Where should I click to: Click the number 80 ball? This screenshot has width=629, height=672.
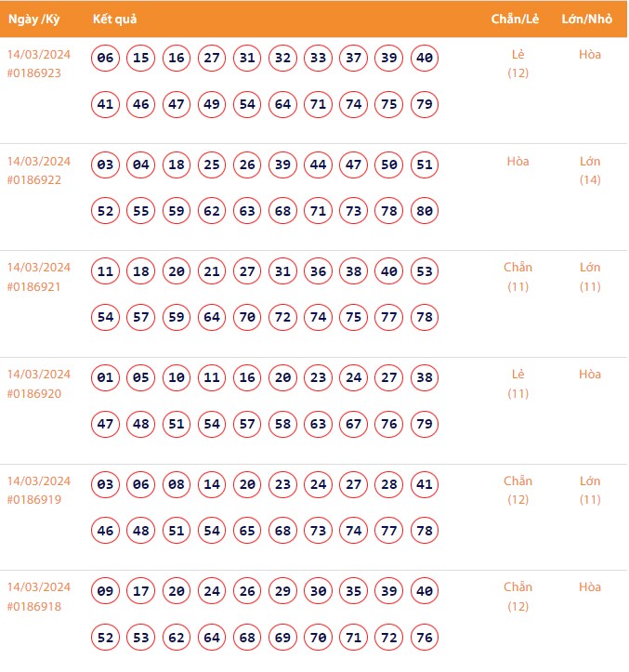(x=424, y=211)
